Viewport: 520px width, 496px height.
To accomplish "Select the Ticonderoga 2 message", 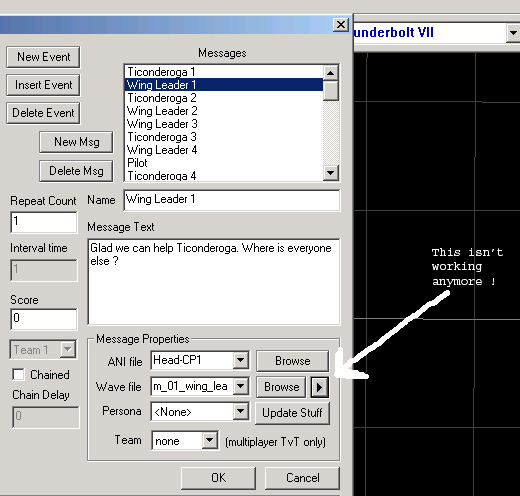I will (x=224, y=98).
